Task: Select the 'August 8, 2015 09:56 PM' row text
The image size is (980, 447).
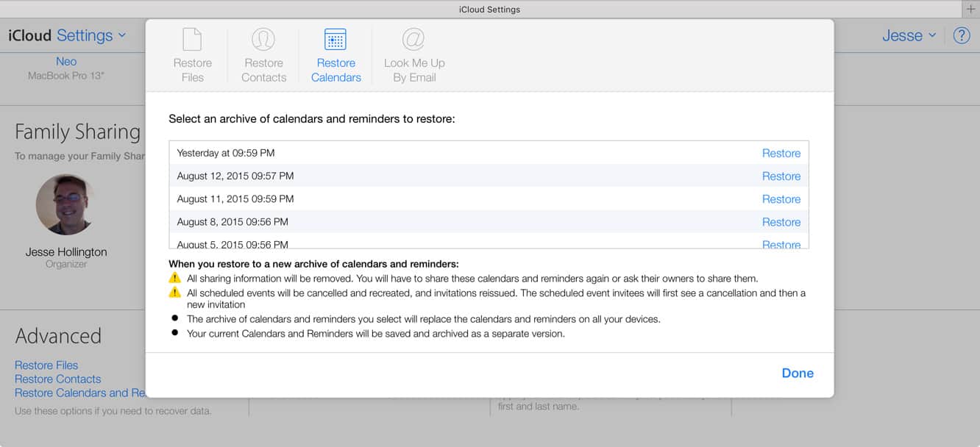Action: point(232,221)
